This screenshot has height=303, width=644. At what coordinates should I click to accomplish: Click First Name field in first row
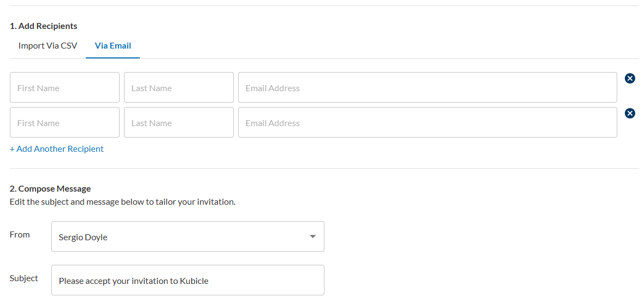pos(64,88)
